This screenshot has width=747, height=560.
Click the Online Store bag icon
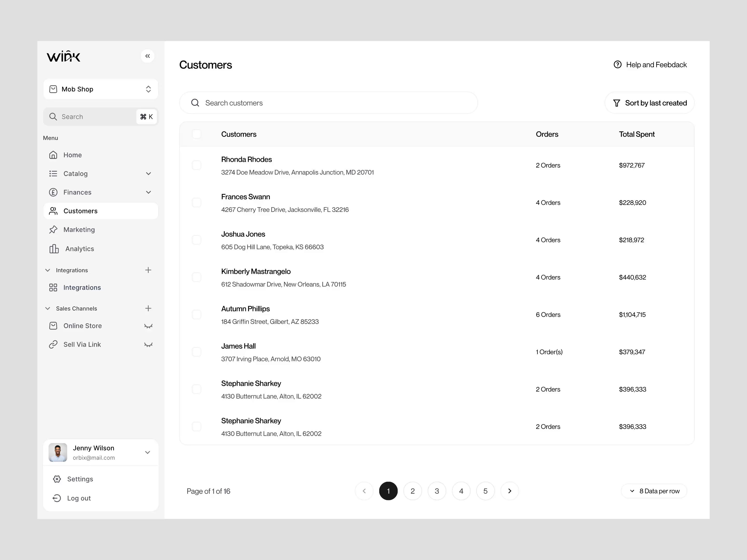53,326
